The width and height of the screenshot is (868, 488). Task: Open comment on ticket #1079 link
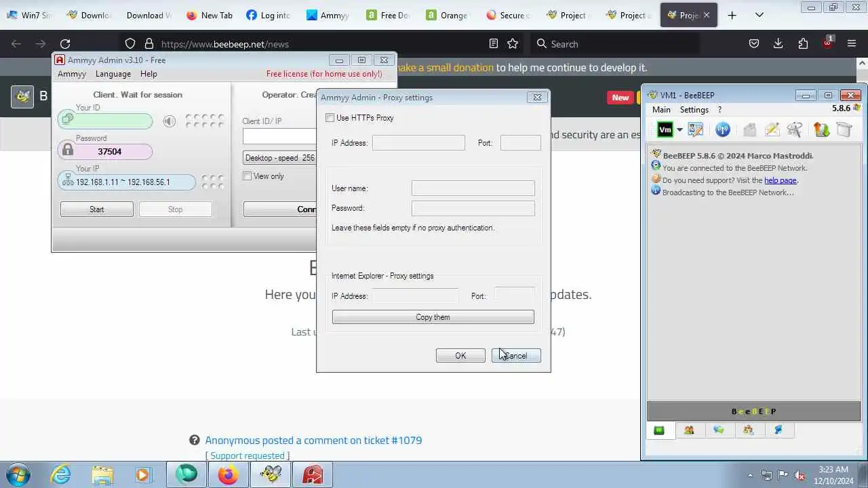coord(313,440)
